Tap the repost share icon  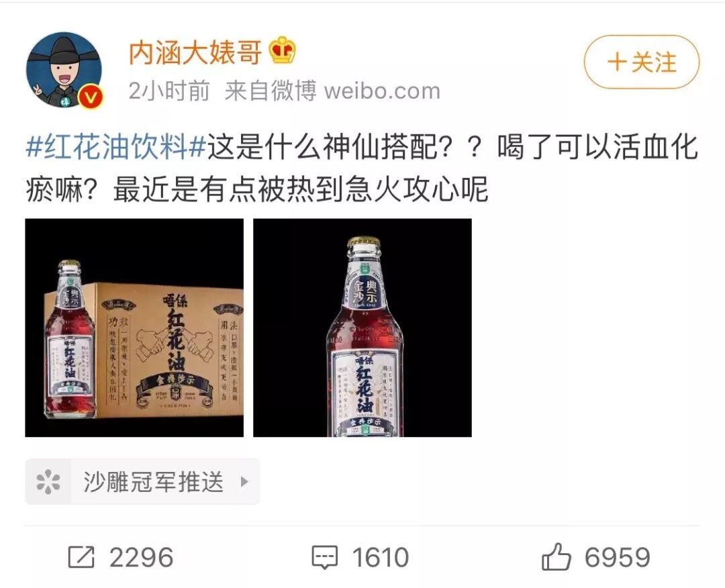point(81,557)
